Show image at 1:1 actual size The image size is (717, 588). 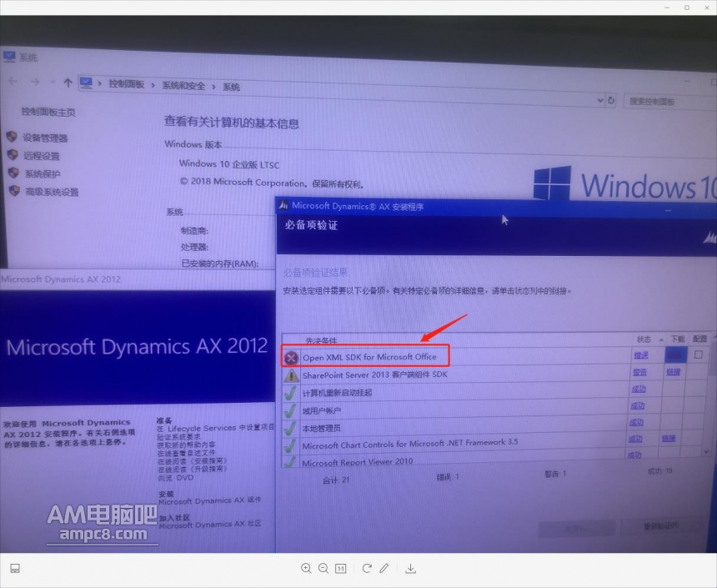341,568
